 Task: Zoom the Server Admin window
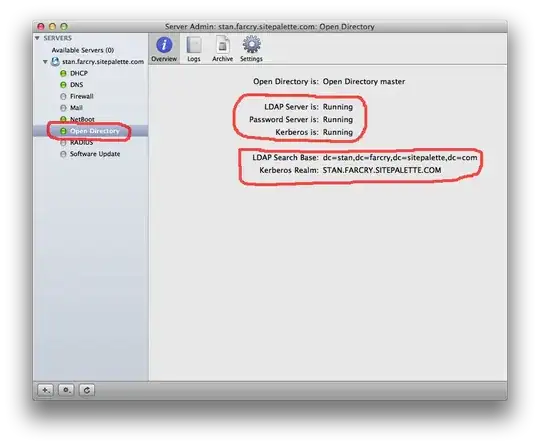tap(64, 27)
